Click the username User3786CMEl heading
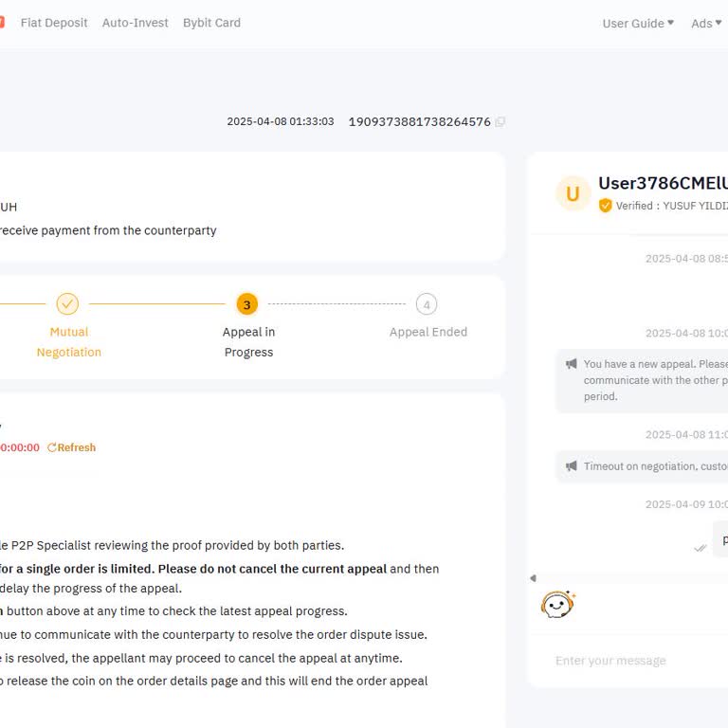This screenshot has height=728, width=728. pos(663,183)
